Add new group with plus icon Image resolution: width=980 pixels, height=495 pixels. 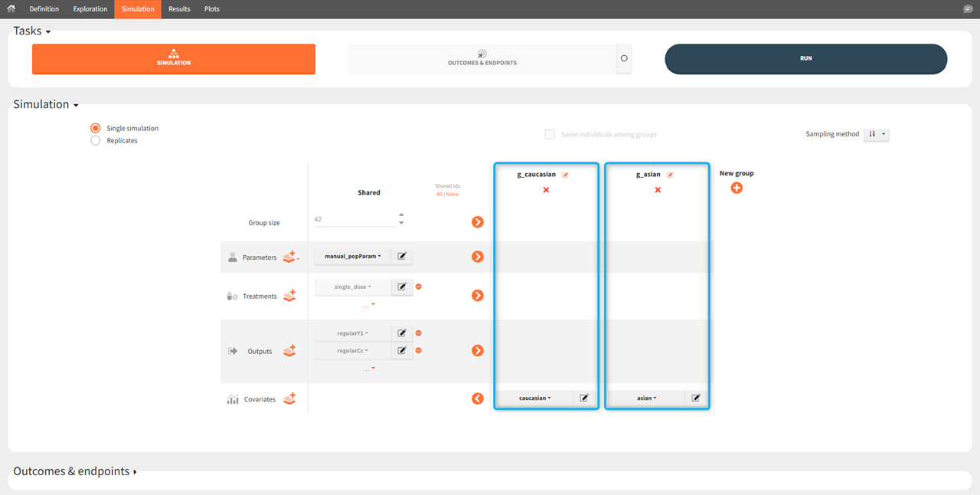coord(737,188)
